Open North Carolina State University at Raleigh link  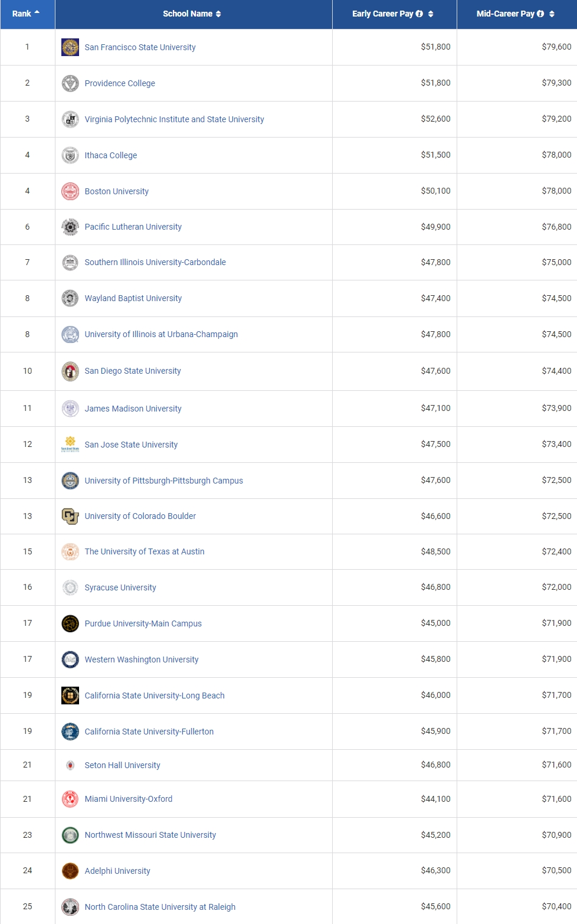tap(160, 907)
